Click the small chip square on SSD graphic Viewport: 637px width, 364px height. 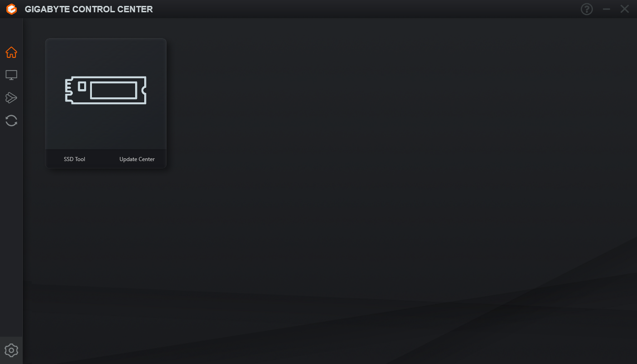[x=82, y=86]
